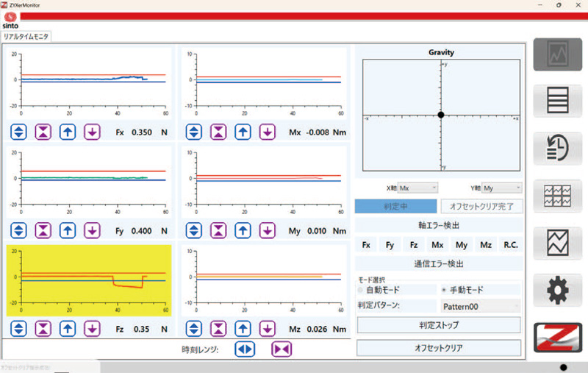Open Y軸 My dropdown
The image size is (588, 373).
(x=503, y=188)
